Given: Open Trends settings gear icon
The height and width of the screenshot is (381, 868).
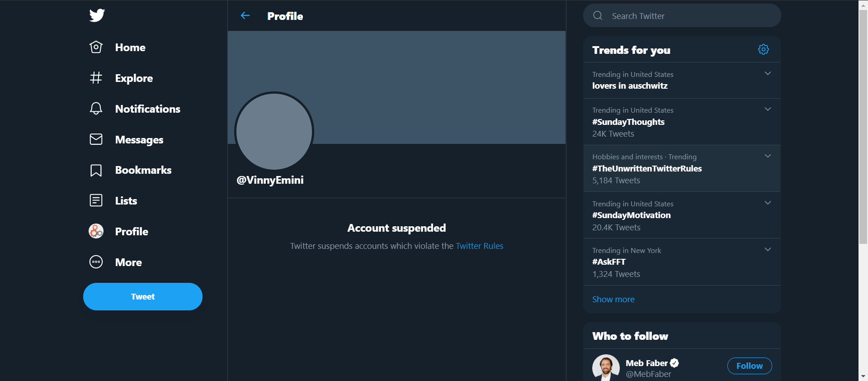Looking at the screenshot, I should [763, 49].
